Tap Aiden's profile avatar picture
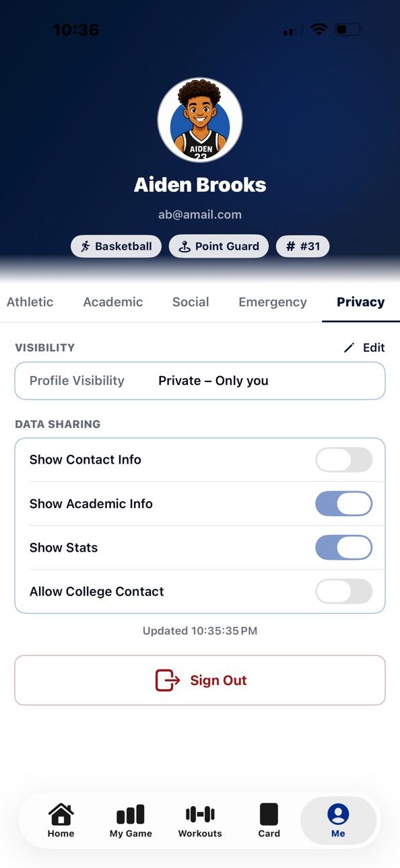Viewport: 400px width, 868px height. point(200,120)
